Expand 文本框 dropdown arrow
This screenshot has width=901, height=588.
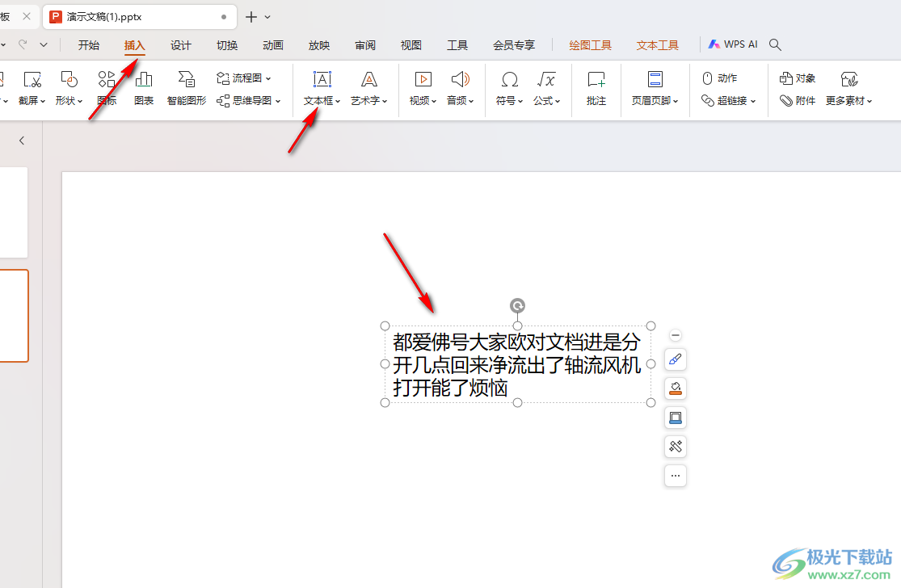click(x=338, y=101)
